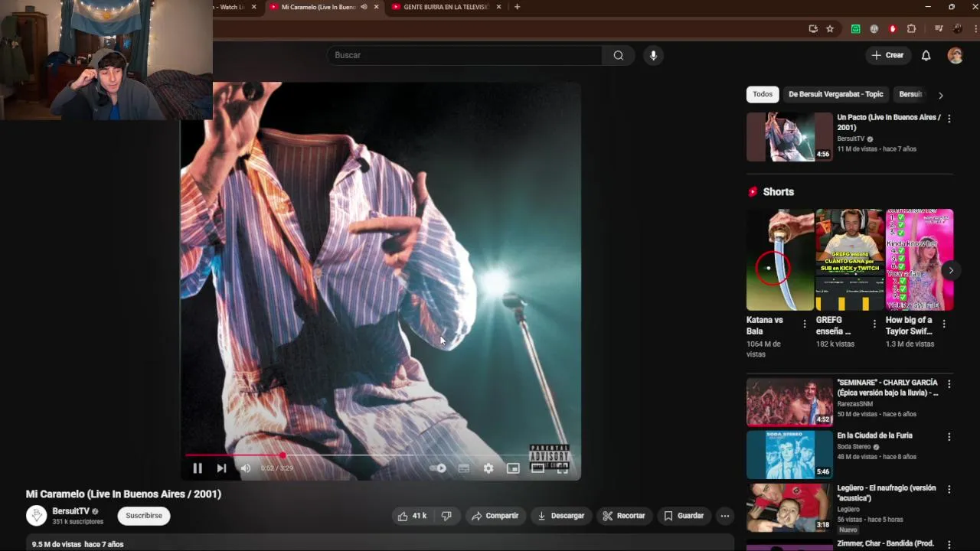
Task: Open options for SEMINARE video
Action: (x=949, y=384)
